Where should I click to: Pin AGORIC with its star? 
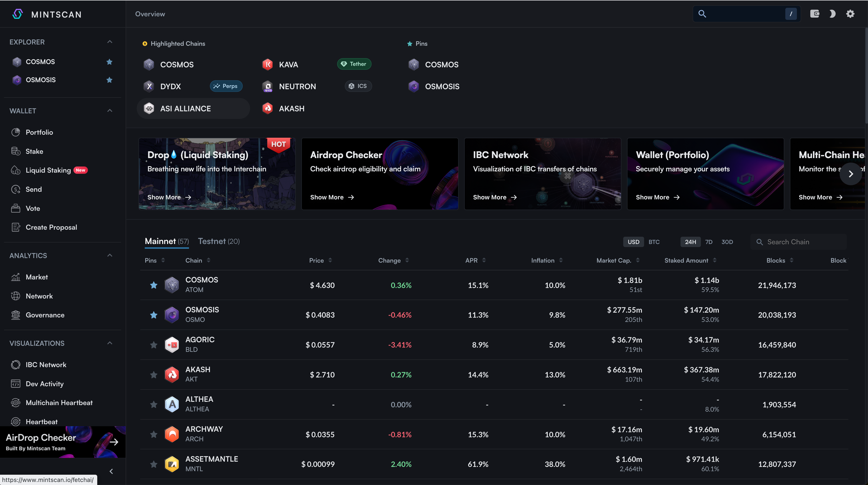pos(154,345)
